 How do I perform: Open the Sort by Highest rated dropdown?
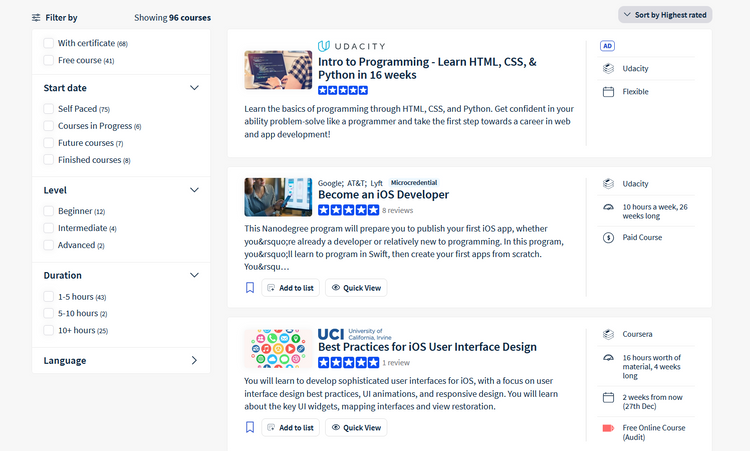665,15
